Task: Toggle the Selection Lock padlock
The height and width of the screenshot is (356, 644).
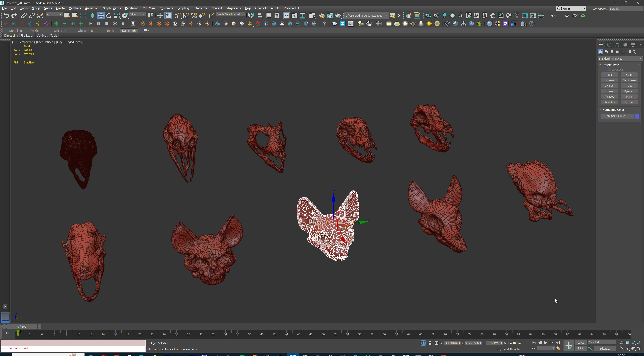Action: pos(430,343)
